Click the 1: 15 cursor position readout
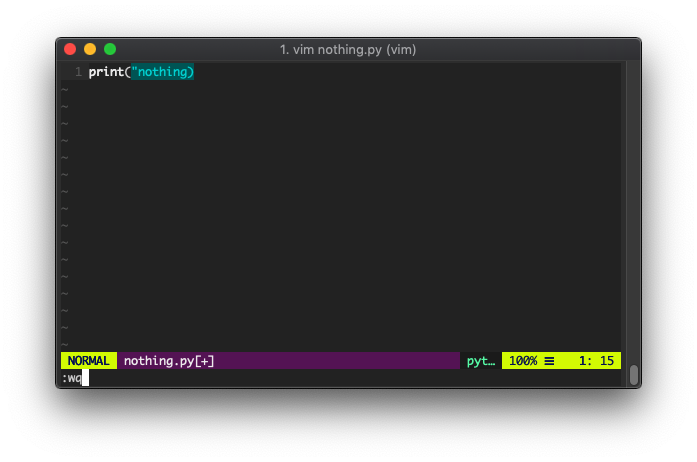 (x=596, y=361)
